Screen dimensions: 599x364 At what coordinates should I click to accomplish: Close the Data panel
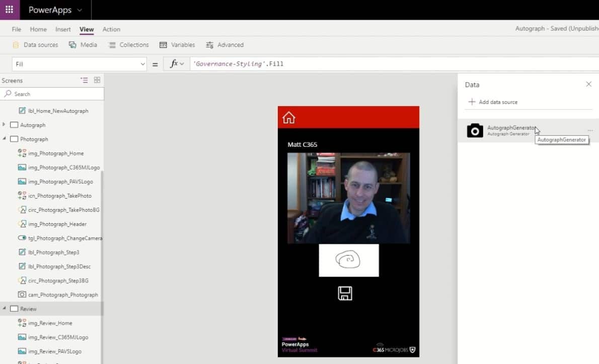(x=588, y=84)
